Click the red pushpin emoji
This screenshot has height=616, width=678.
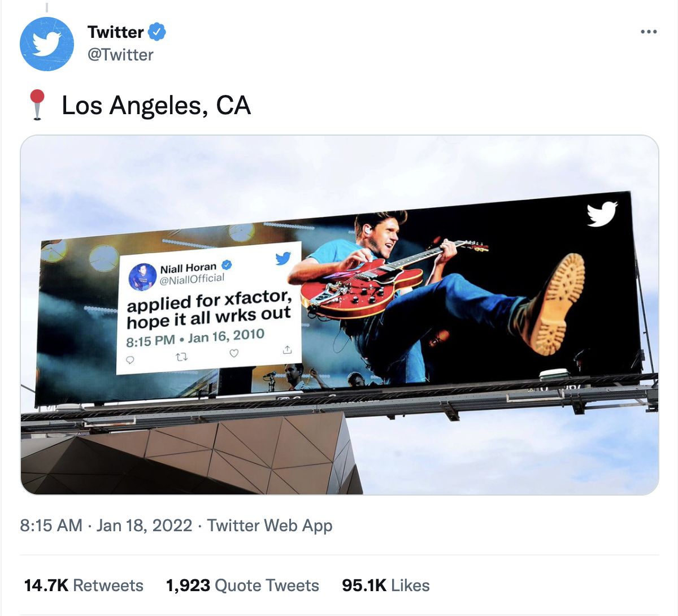pos(37,105)
